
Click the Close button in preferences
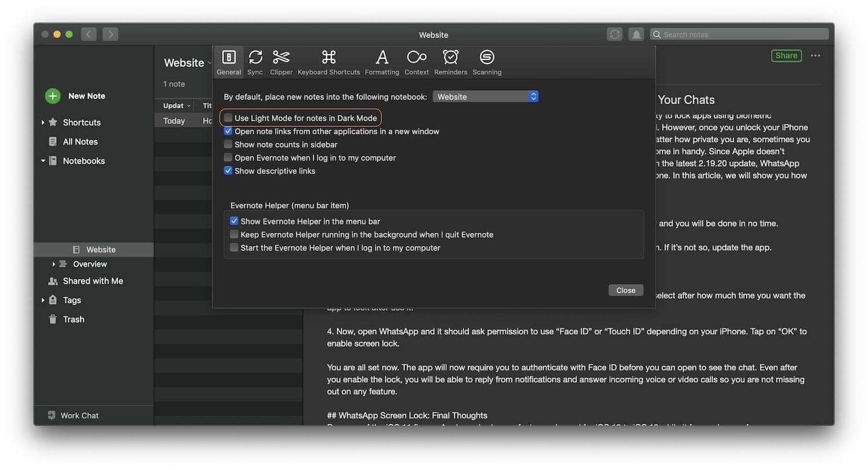tap(626, 291)
